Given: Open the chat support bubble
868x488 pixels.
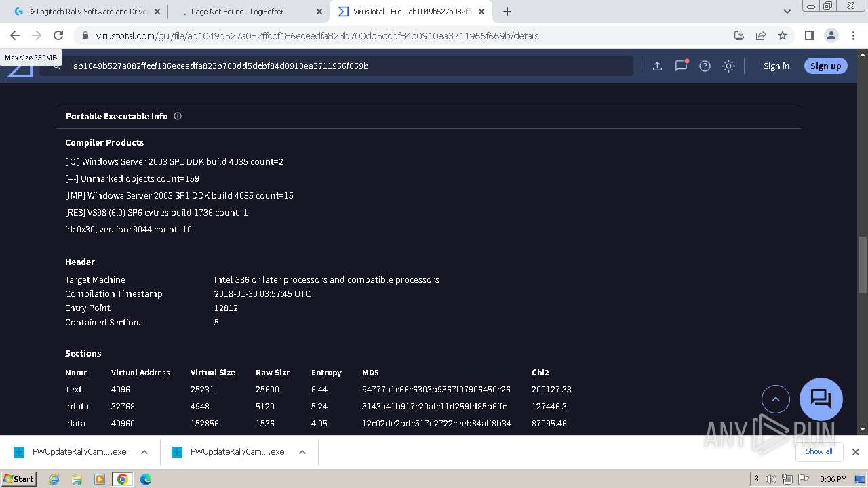Looking at the screenshot, I should [821, 399].
